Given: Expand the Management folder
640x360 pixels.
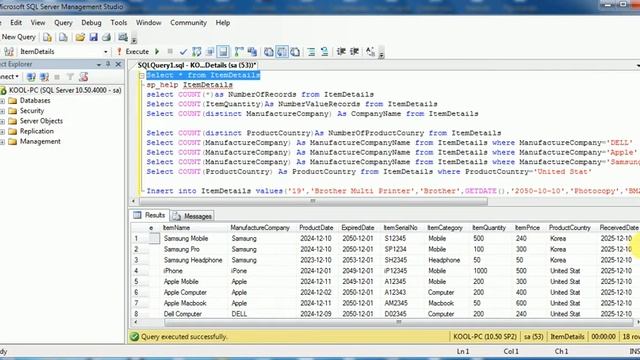Looking at the screenshot, I should 2,142.
